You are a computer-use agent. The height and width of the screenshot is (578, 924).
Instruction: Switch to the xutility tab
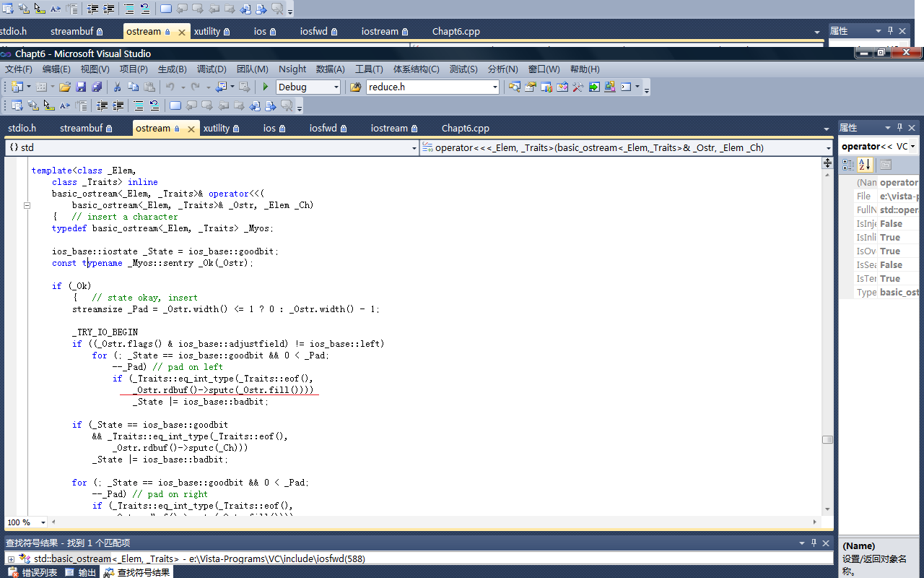click(x=221, y=128)
